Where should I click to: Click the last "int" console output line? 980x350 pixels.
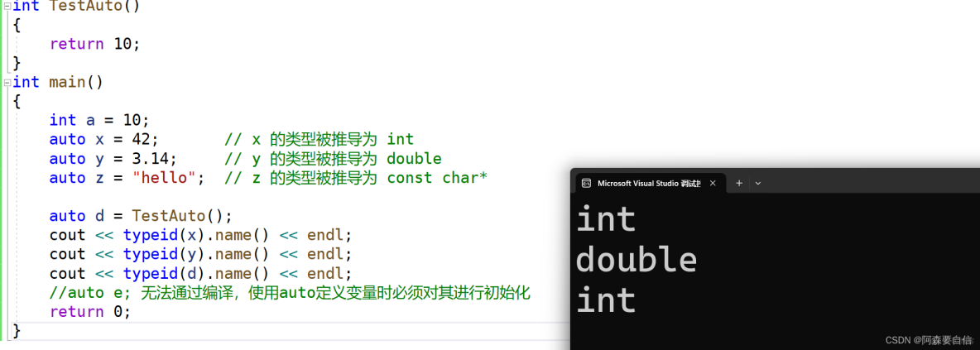[606, 300]
